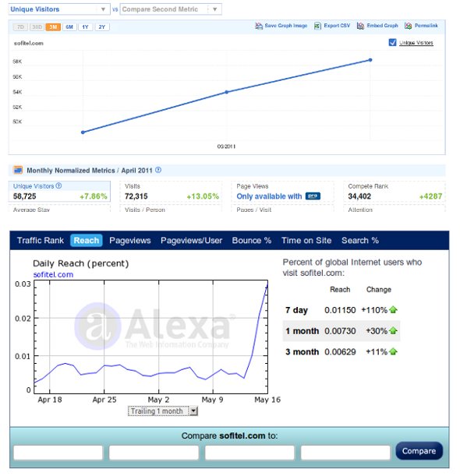Viewport: 460px width, 476px height.
Task: Click the 7 day green up arrow
Action: [393, 310]
